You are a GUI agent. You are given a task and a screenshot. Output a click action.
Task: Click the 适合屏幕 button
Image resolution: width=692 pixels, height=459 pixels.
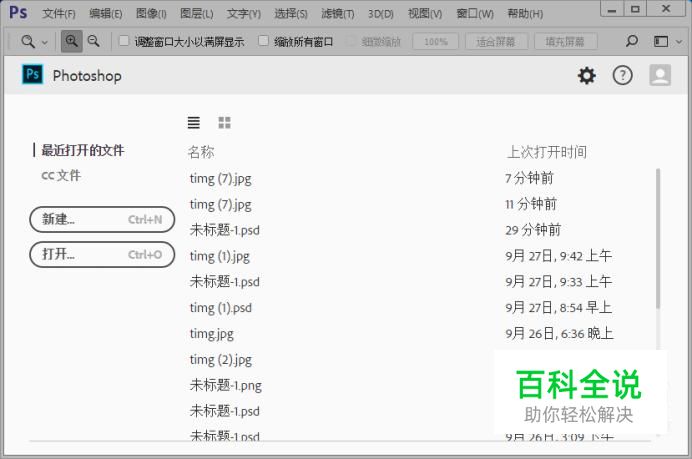click(496, 42)
